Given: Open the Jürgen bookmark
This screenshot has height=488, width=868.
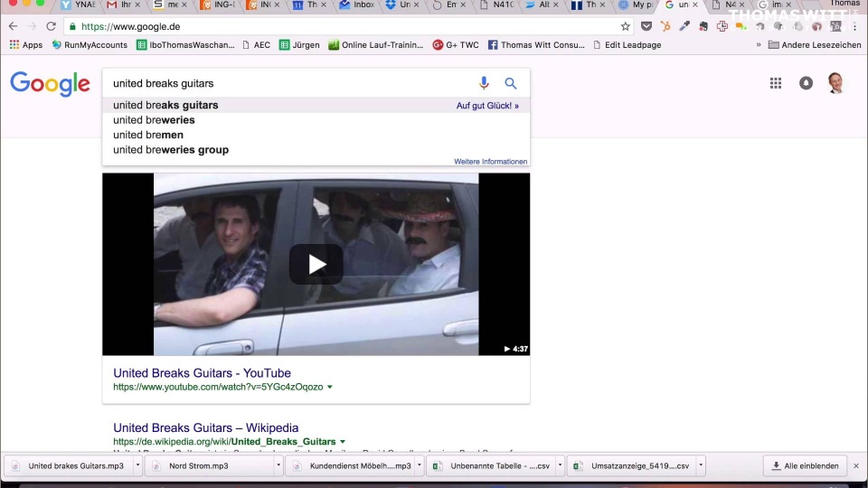Looking at the screenshot, I should [x=299, y=45].
